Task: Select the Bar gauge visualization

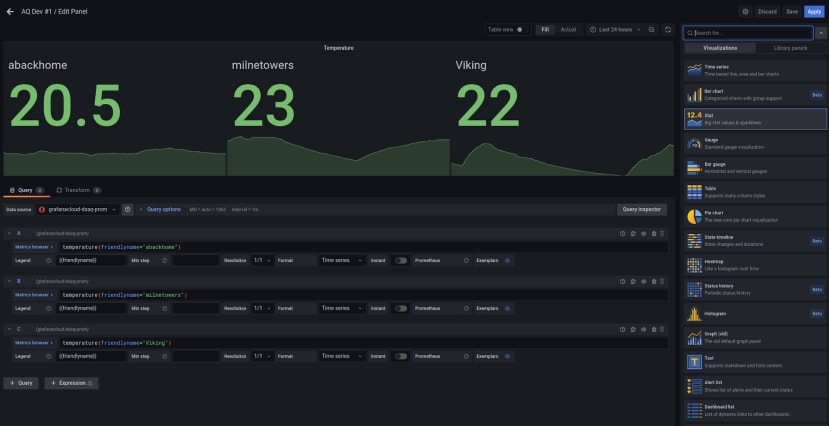Action: 755,168
